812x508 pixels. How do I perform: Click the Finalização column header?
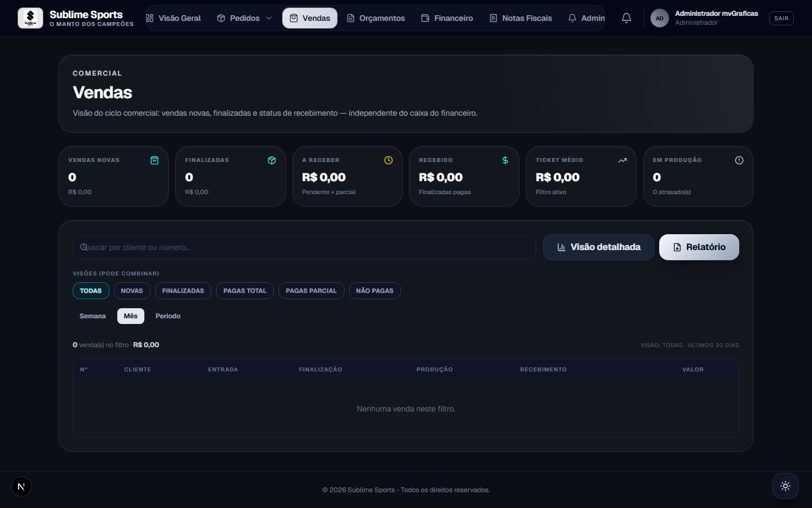click(320, 370)
